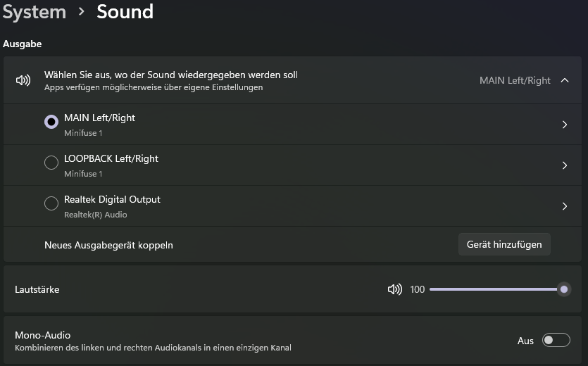Open Realtek Digital Output properties arrow
The height and width of the screenshot is (366, 588).
click(x=565, y=206)
